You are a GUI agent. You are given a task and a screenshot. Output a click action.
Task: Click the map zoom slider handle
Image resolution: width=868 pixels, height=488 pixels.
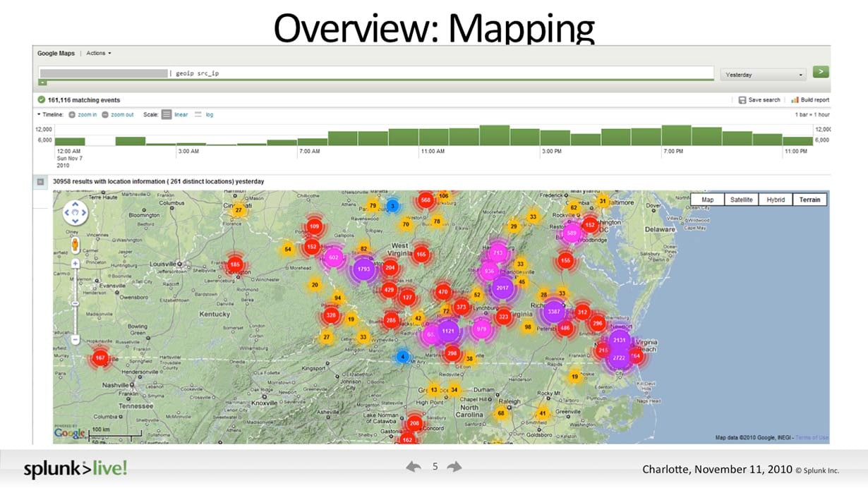(75, 303)
